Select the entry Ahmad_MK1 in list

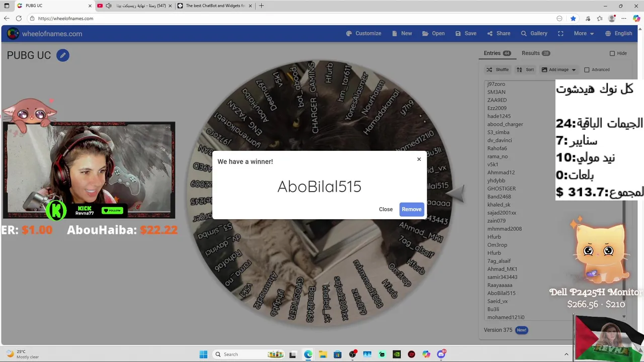(x=502, y=269)
